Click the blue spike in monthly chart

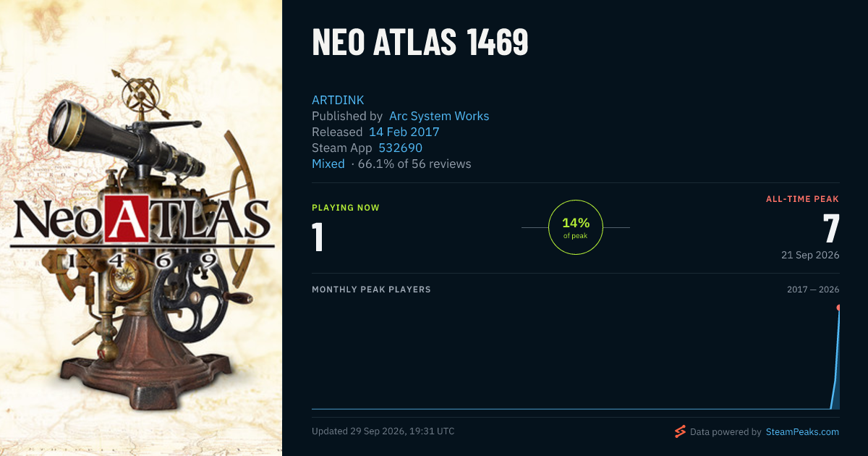[835, 359]
